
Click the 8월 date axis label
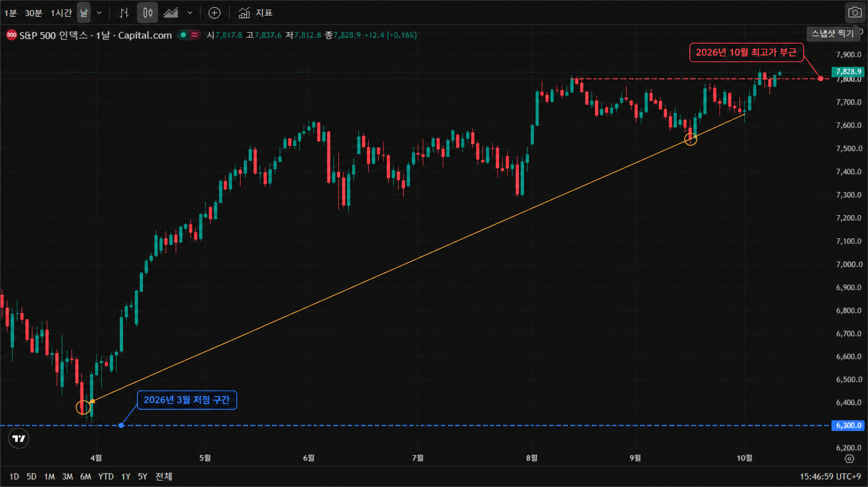(532, 458)
